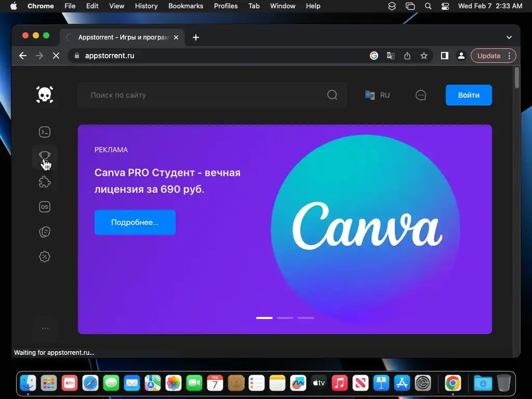This screenshot has width=532, height=399.
Task: Select the third banner slide indicator
Action: 306,318
